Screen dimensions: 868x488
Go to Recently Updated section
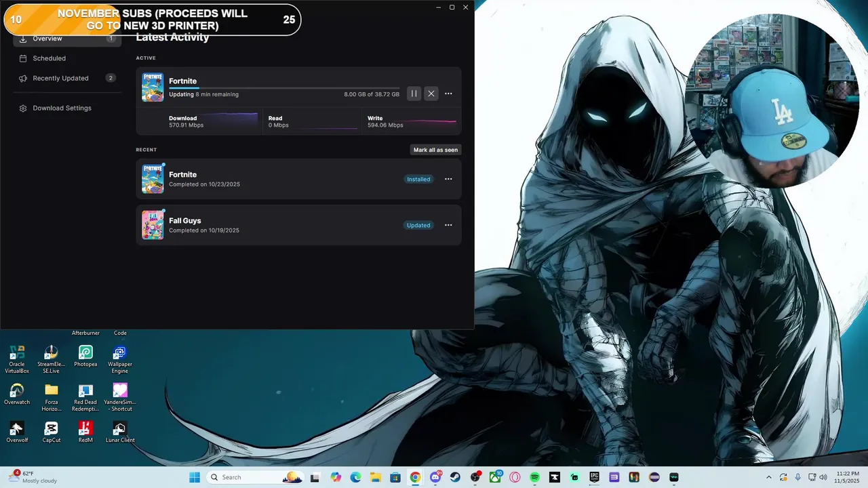tap(67, 78)
